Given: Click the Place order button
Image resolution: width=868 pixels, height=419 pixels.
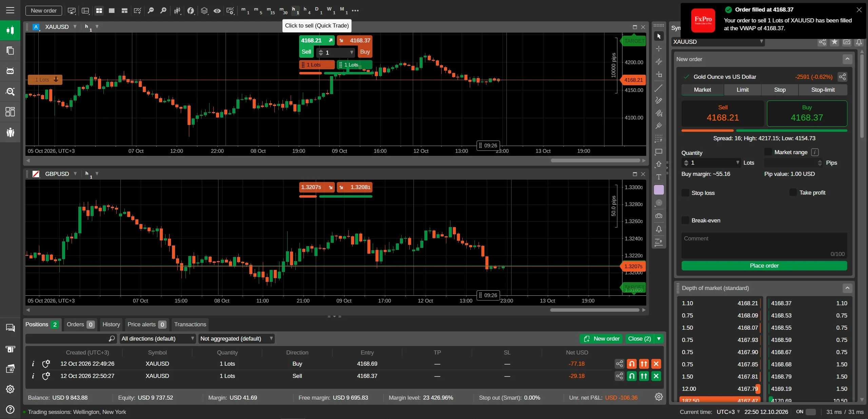Looking at the screenshot, I should (x=764, y=266).
